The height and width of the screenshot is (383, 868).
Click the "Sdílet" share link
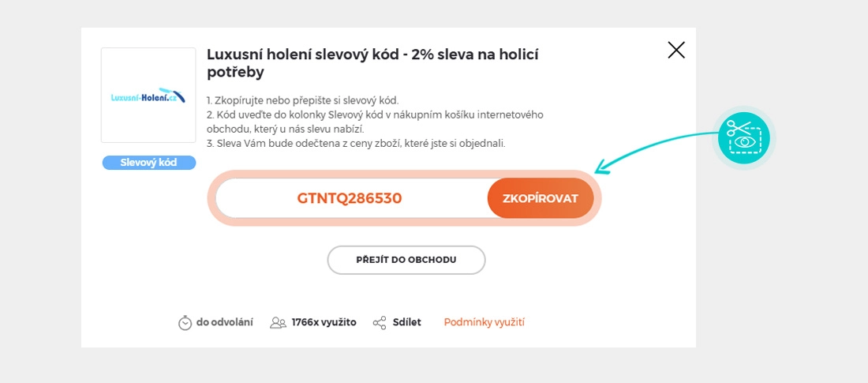407,322
